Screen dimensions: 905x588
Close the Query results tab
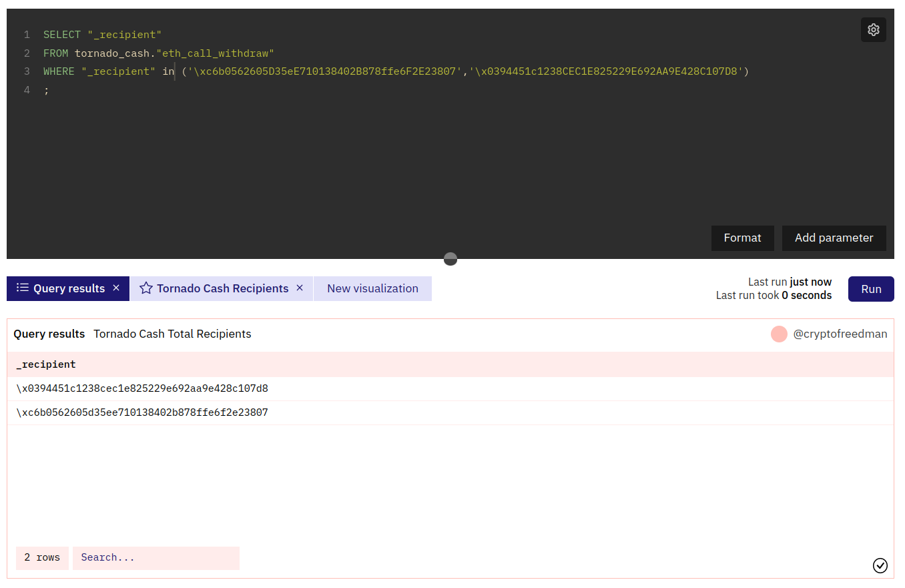116,288
